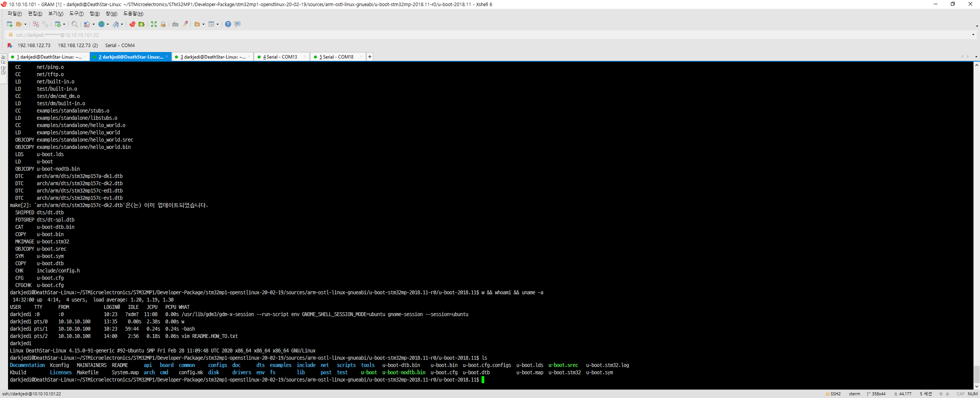Click the globe encoding icon
Screen dimensions: 980x398
[101, 24]
